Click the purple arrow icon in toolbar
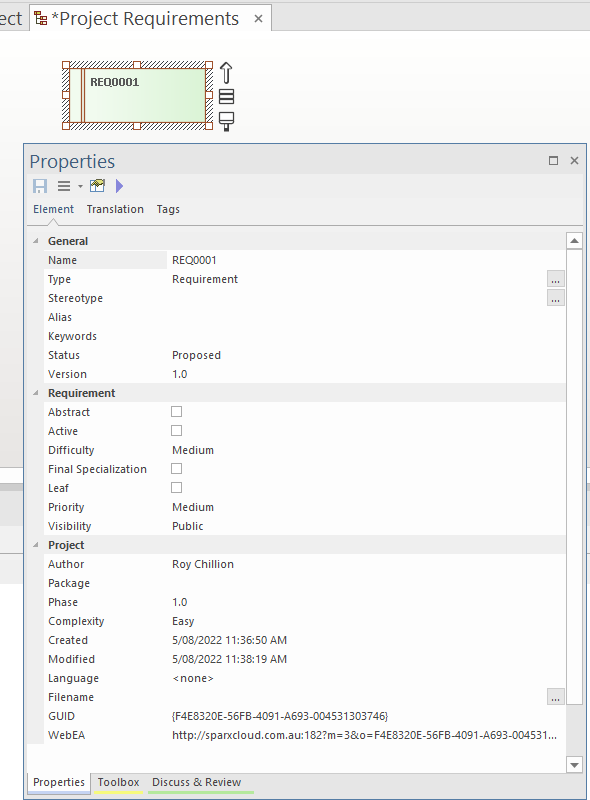Viewport: 590px width, 800px height. click(119, 186)
